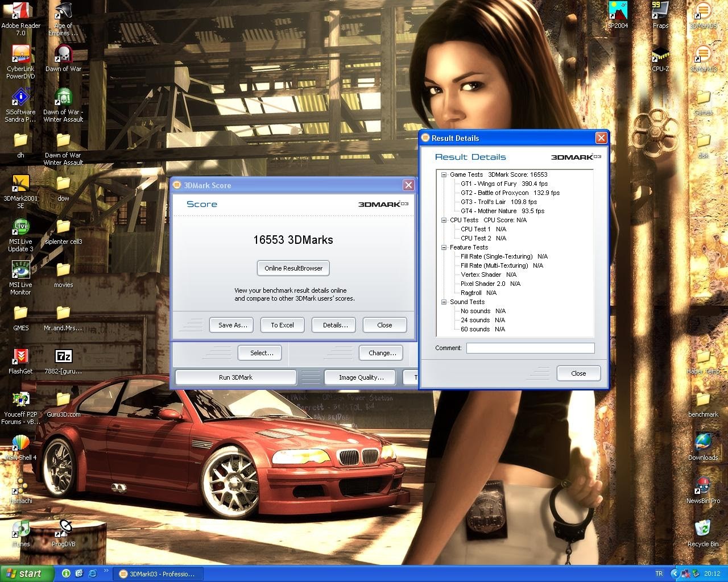Open the FlashGet desktop icon
The width and height of the screenshot is (728, 582).
pos(20,357)
